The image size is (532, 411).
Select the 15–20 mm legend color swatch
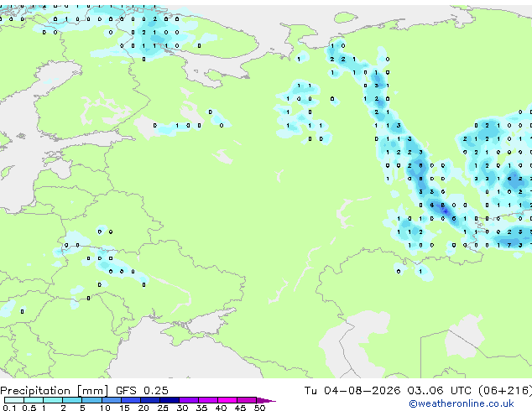(131, 400)
